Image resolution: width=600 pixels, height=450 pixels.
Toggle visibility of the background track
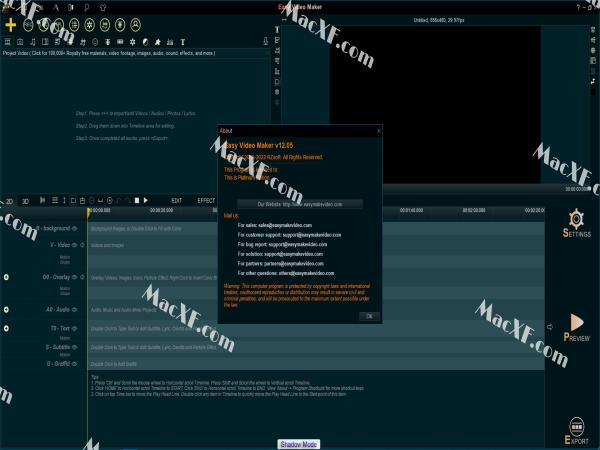tap(75, 228)
